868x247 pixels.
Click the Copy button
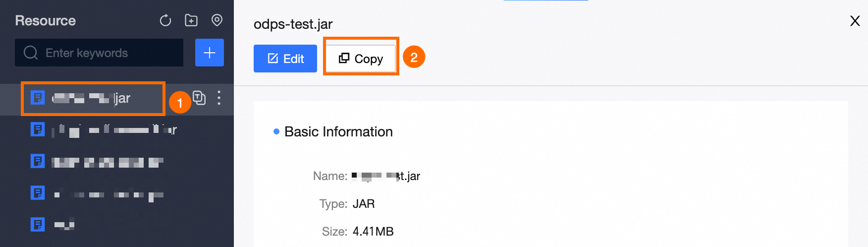coord(361,59)
